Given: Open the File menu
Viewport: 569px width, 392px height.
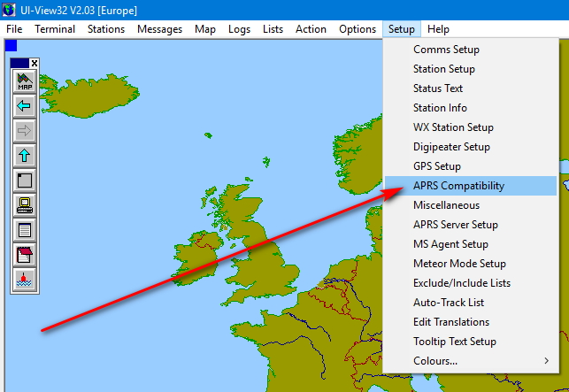Looking at the screenshot, I should tap(14, 29).
